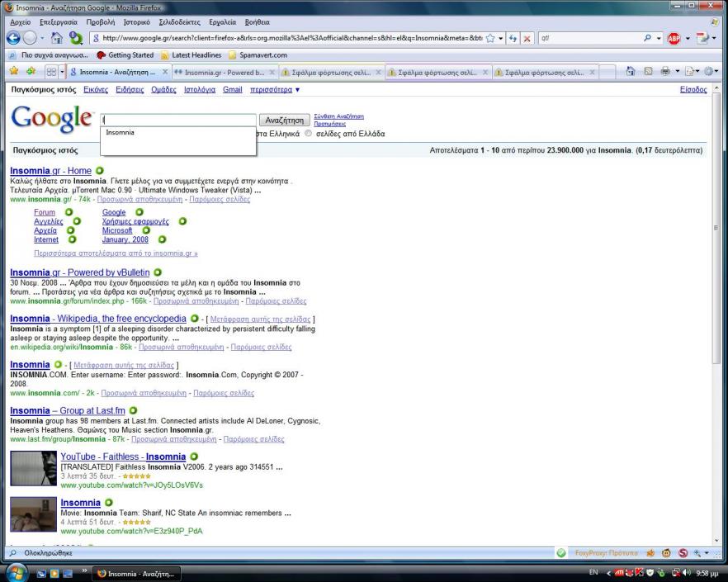728x582 pixels.
Task: Reload the page using the refresh arrows
Action: (513, 39)
